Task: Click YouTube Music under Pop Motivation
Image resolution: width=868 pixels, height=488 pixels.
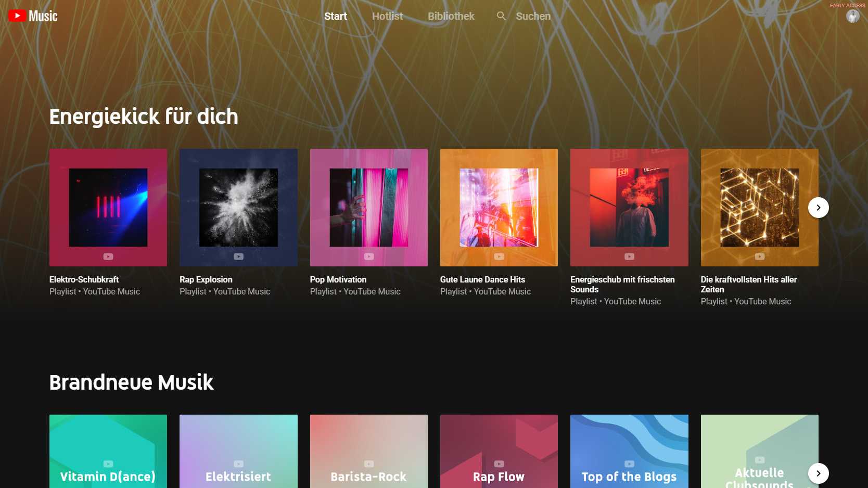Action: tap(372, 291)
